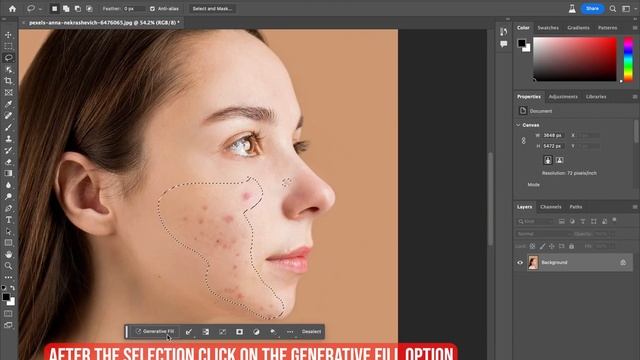Open Properties panel flyout menu
The width and height of the screenshot is (640, 360).
click(635, 97)
